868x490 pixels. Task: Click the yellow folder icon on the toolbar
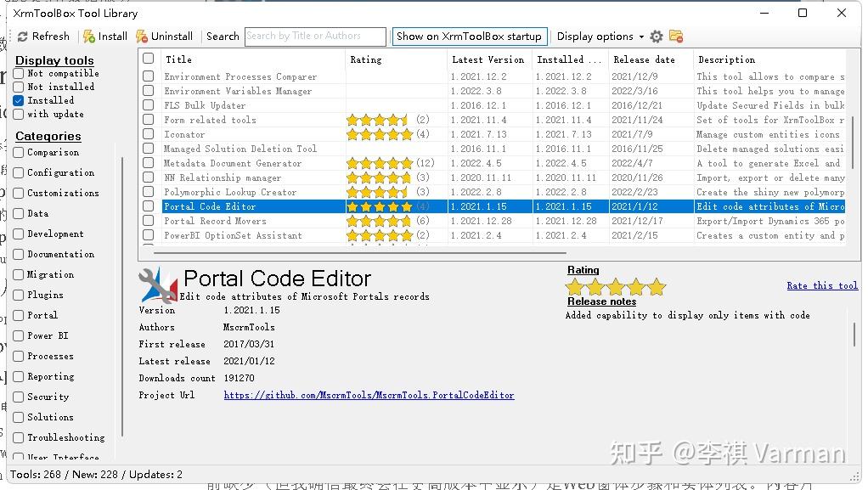coord(675,37)
